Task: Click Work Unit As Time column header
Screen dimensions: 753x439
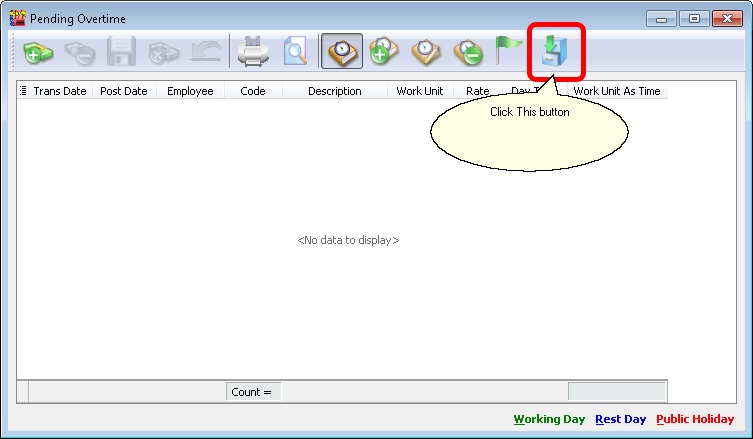Action: (x=616, y=91)
